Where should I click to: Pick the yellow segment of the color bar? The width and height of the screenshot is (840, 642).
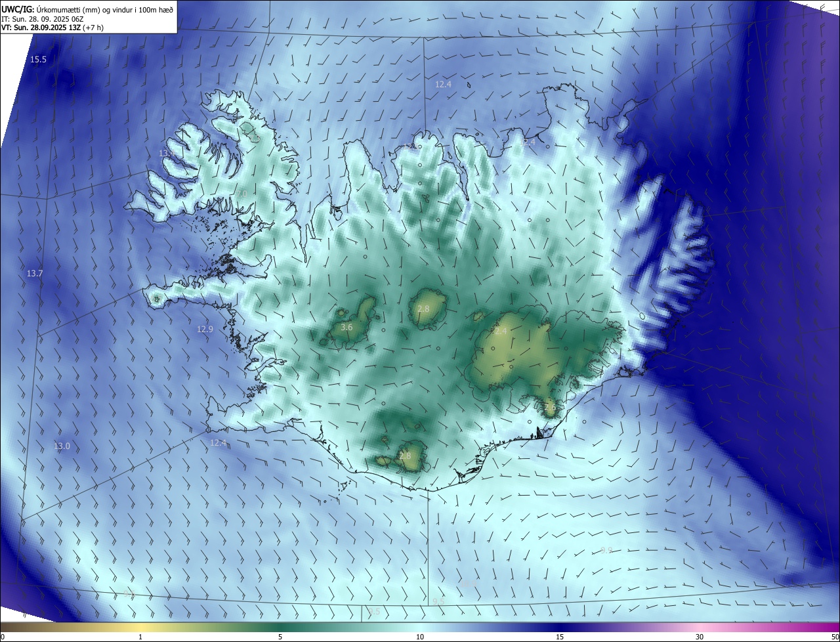[x=140, y=627]
